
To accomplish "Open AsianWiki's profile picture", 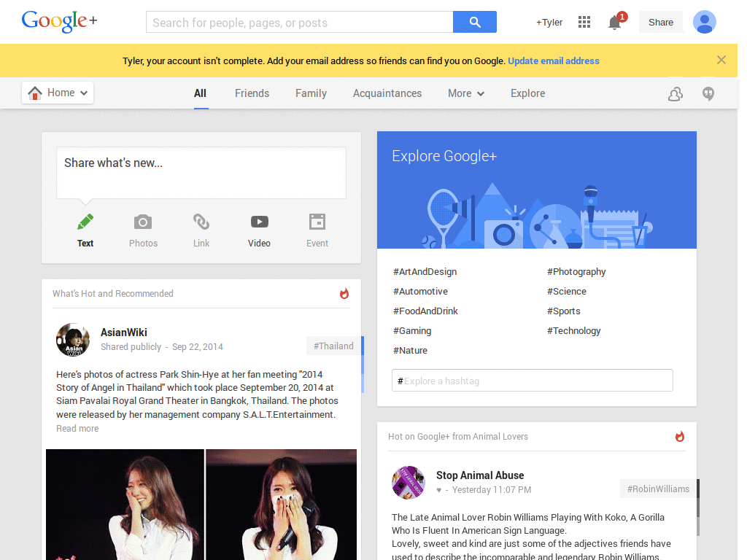I will (x=73, y=340).
